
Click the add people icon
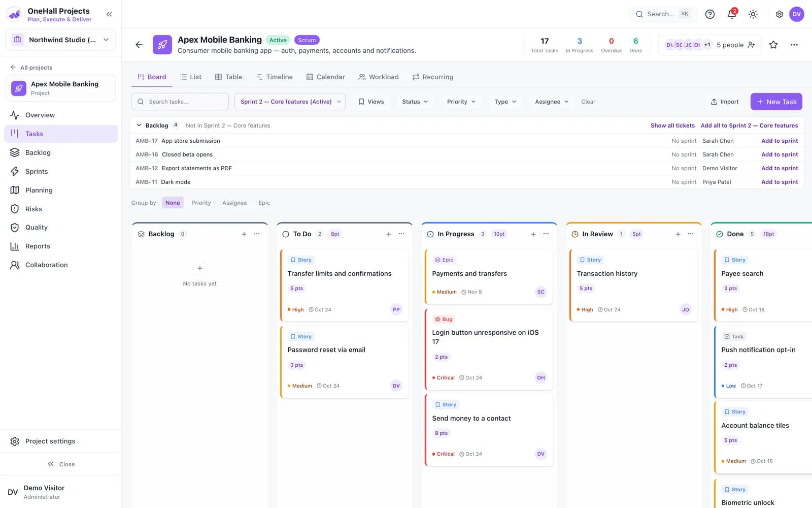(x=752, y=45)
